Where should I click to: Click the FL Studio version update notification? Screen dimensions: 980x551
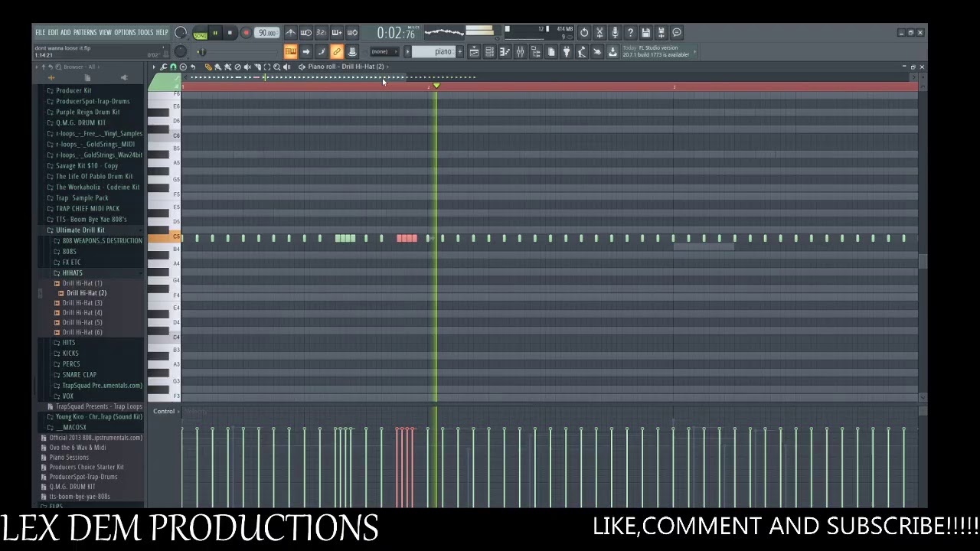tap(660, 51)
